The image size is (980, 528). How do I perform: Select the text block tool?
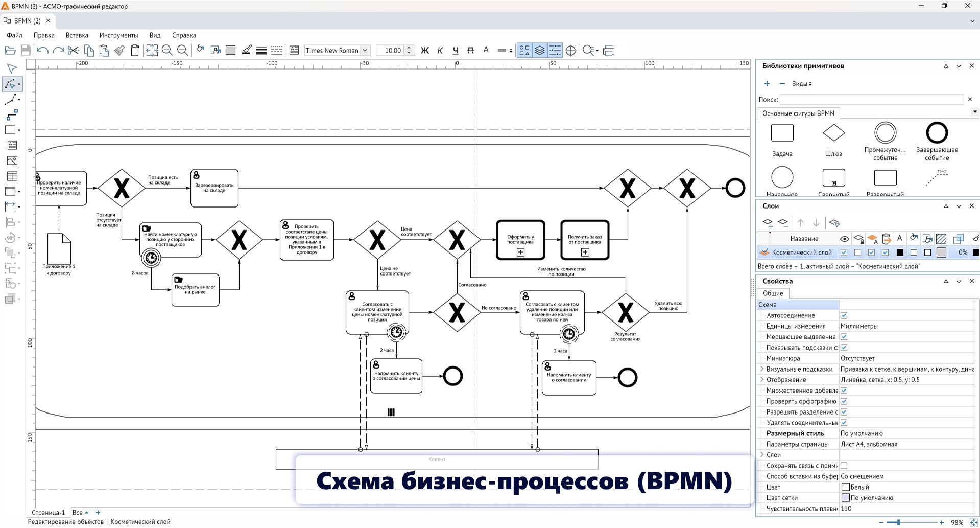pos(12,145)
